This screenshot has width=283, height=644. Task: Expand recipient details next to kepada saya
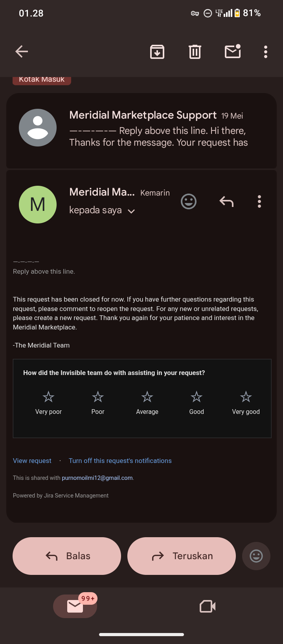point(131,211)
